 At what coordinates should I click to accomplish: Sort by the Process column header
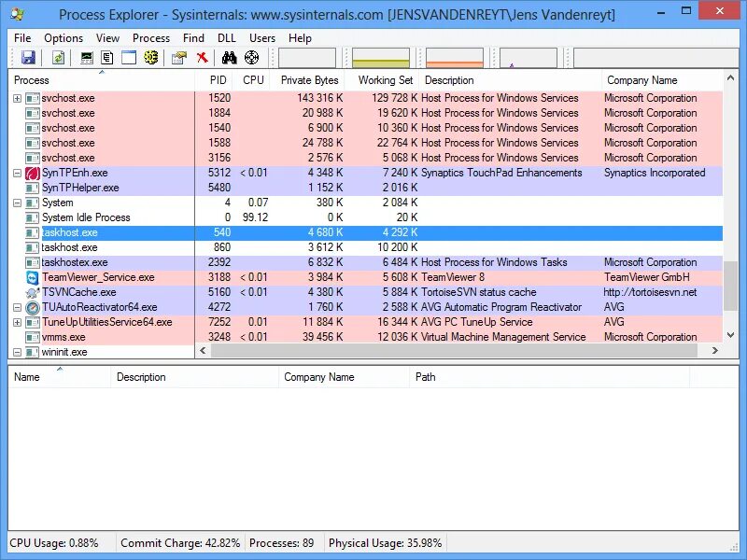[x=102, y=80]
